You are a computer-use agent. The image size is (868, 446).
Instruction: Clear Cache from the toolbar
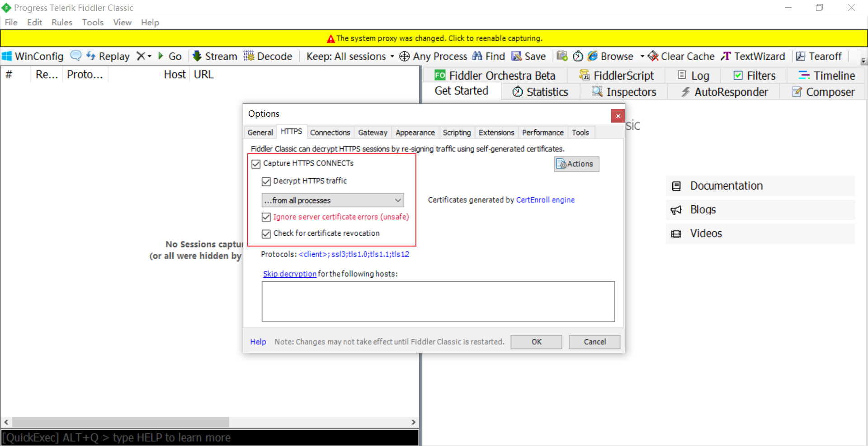(681, 56)
